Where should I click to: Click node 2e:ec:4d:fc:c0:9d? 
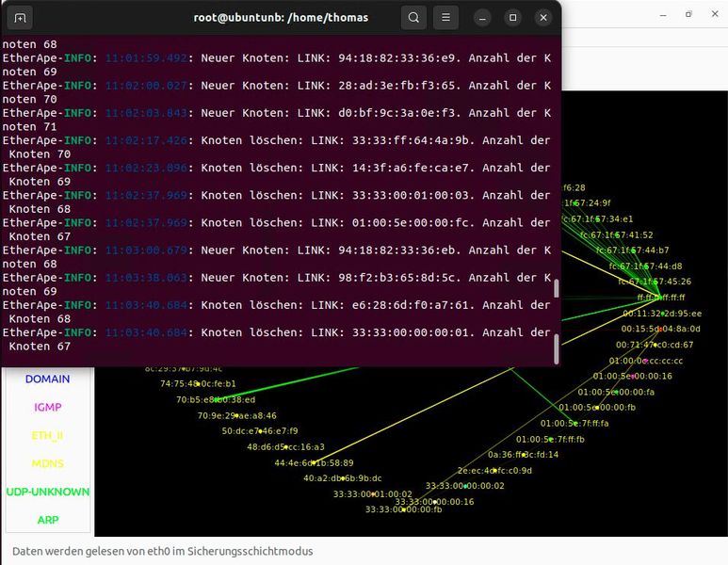(x=494, y=470)
